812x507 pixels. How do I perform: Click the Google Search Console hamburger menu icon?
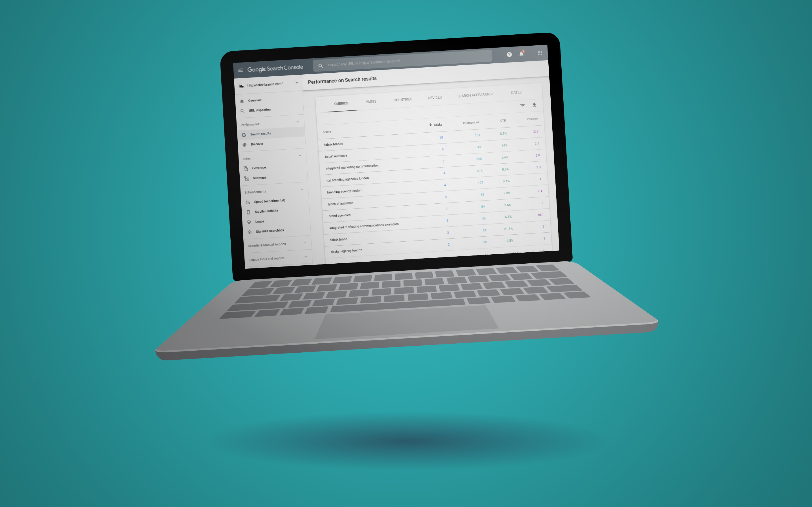tap(240, 70)
